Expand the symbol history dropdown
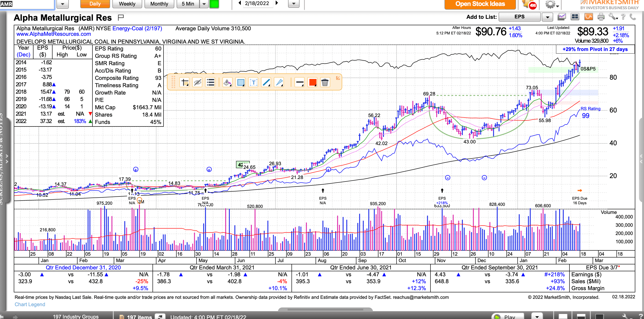 tap(63, 4)
